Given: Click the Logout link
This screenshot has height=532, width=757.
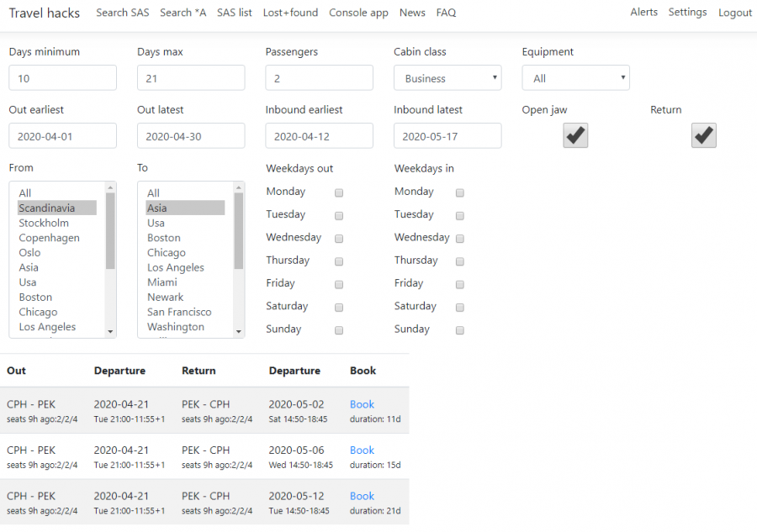Looking at the screenshot, I should (x=735, y=12).
